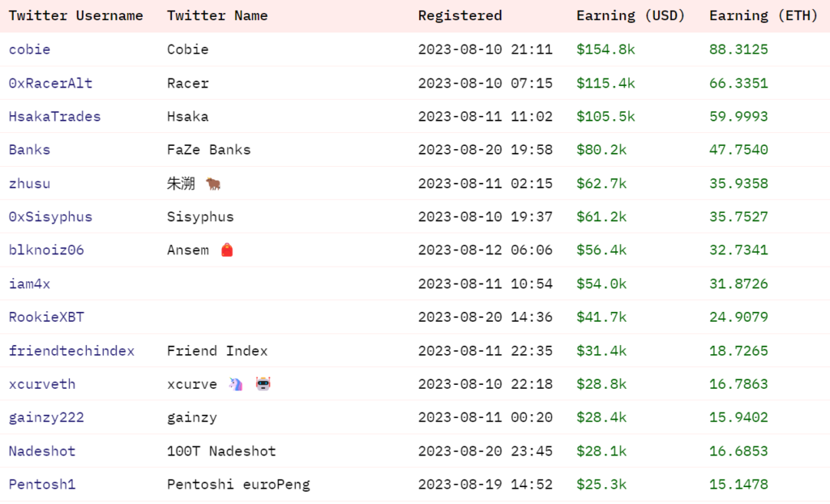Open the Nadeshot profile link
The image size is (830, 504).
[42, 451]
